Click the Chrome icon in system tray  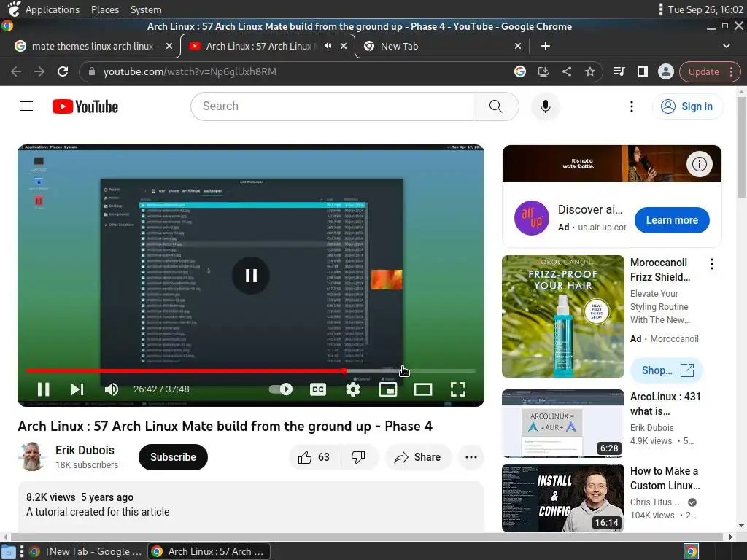tap(692, 552)
